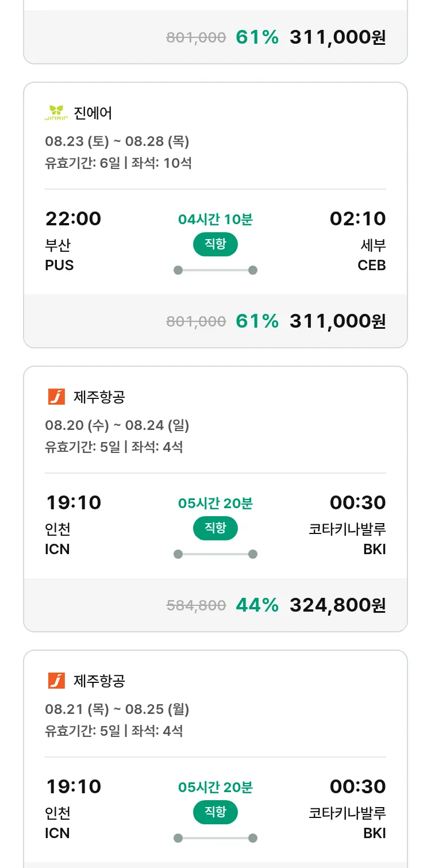Tap Jeju Air logo on 08.20 flight

pos(56,397)
